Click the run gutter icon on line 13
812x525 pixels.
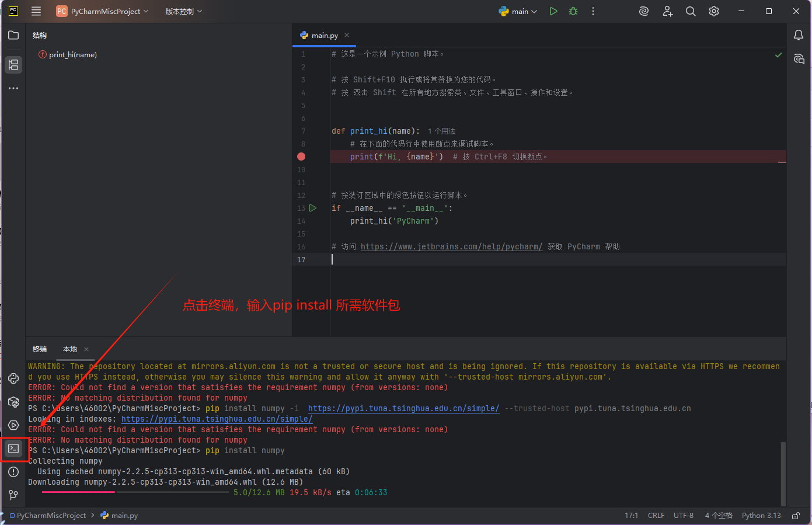click(313, 208)
